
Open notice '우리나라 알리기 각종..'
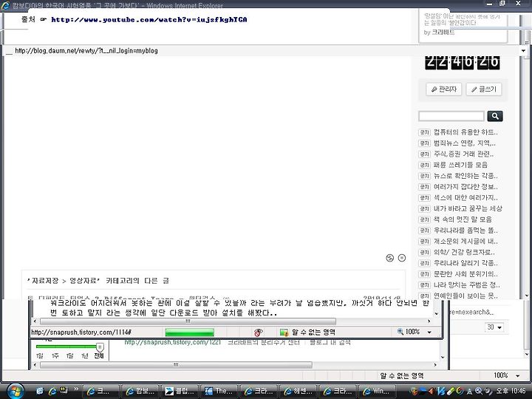point(465,263)
